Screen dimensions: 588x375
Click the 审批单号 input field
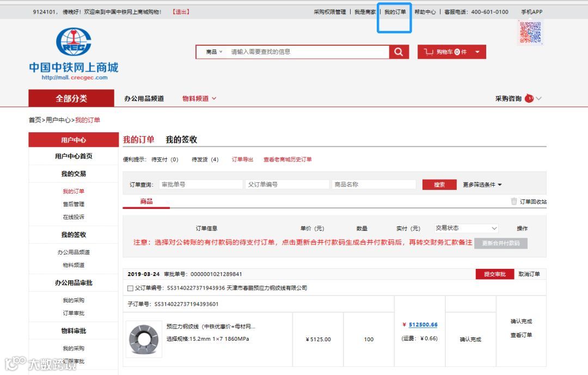click(201, 185)
